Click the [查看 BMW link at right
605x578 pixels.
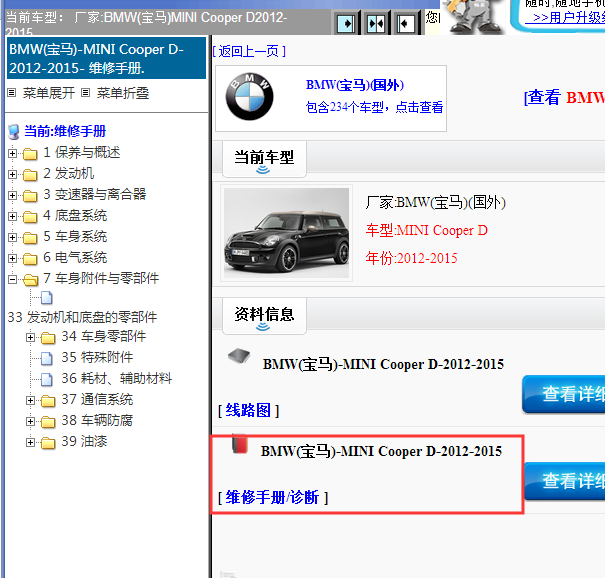point(564,97)
